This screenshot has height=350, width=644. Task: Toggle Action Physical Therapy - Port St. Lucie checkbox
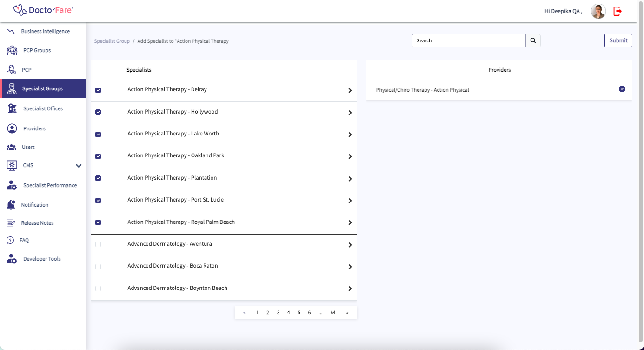(98, 201)
